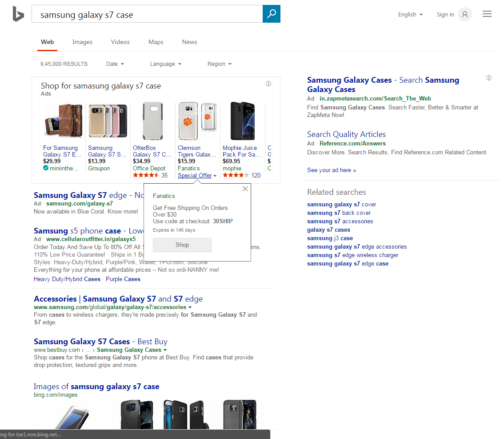This screenshot has width=504, height=439.
Task: Select 'samsung s7 edge wireless charger' search
Action: pos(352,255)
